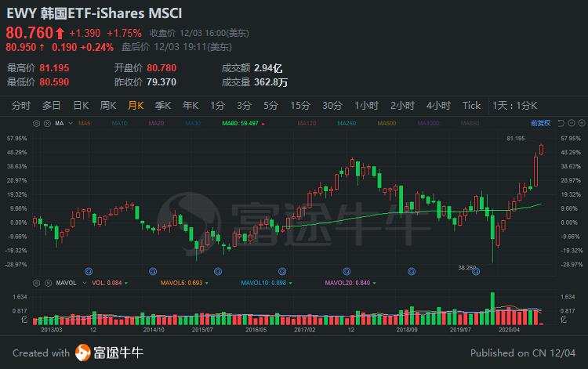Open the VOL 0.084 dropdown arrow
The height and width of the screenshot is (369, 588).
tap(126, 283)
